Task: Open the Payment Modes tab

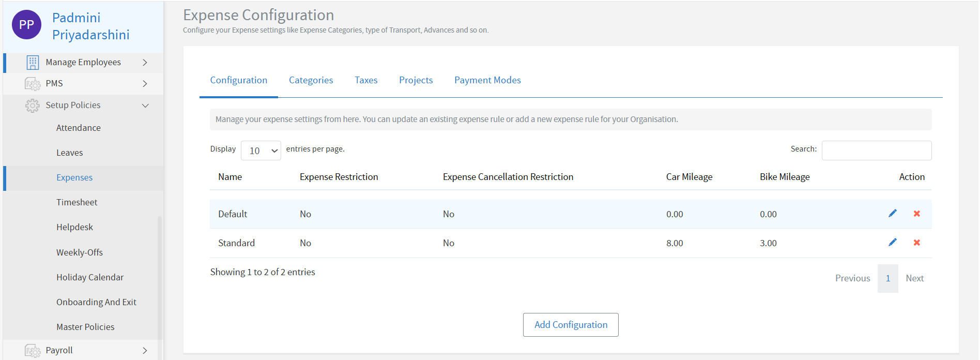Action: click(487, 80)
